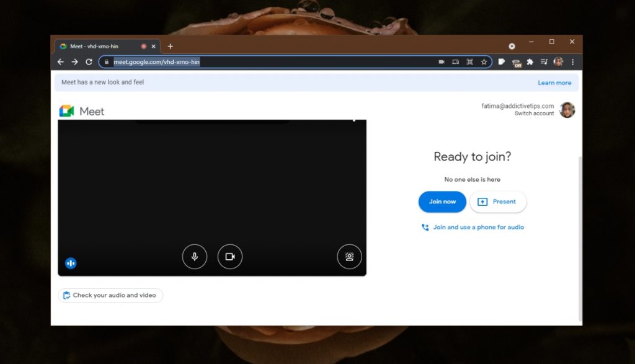Screen dimensions: 635x364
Task: Click the Join now button
Action: point(442,202)
